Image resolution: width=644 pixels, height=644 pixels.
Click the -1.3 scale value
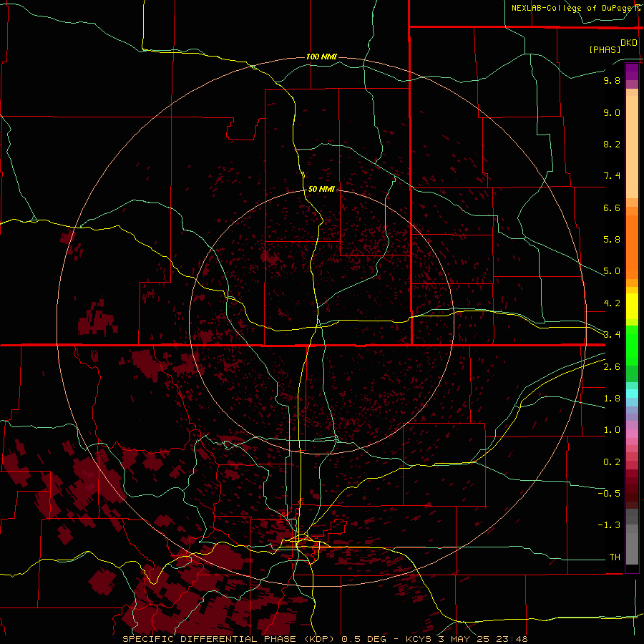[x=609, y=525]
